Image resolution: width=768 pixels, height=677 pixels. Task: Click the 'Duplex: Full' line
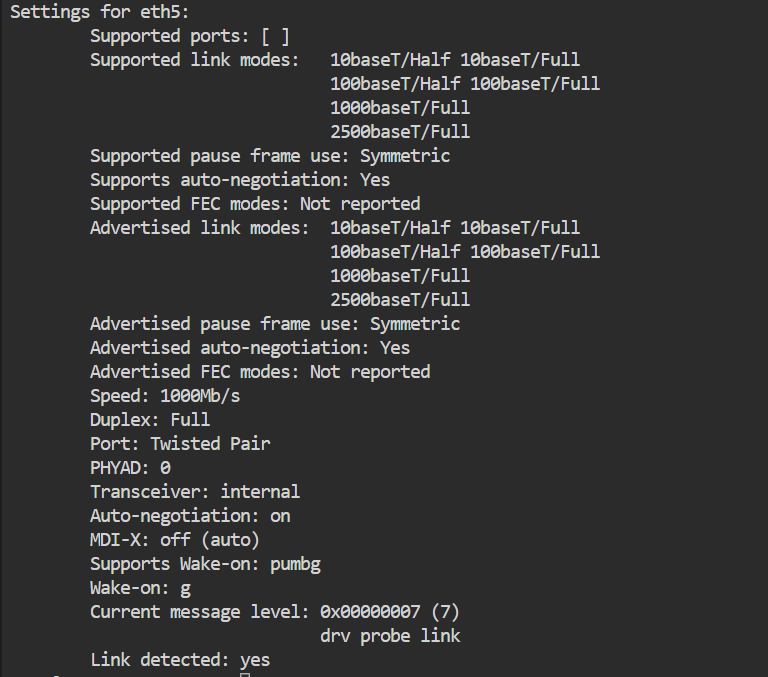(150, 420)
